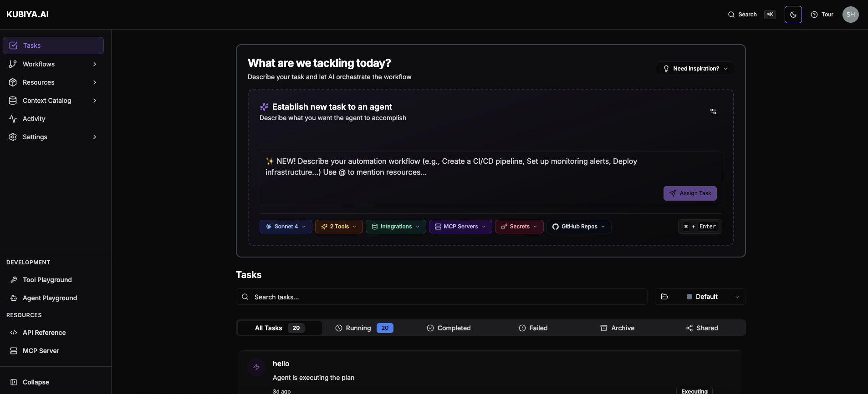
Task: Open the Sonnet 4 model dropdown
Action: pos(286,227)
